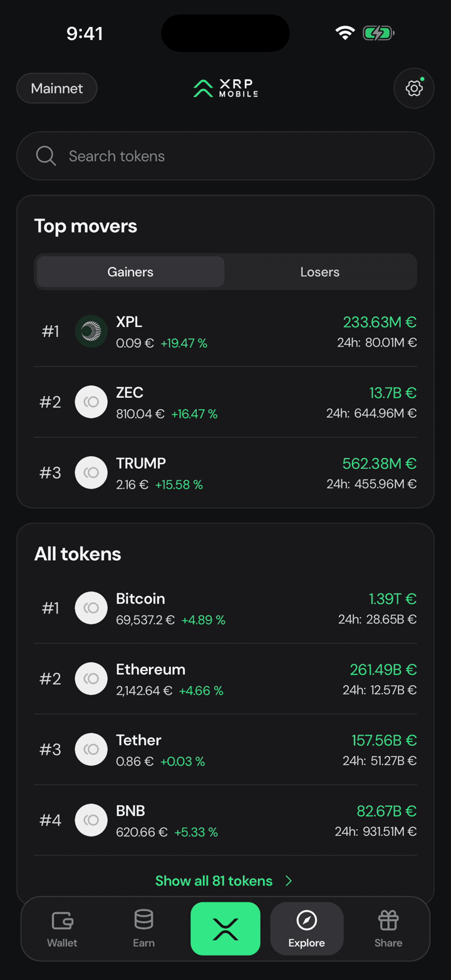This screenshot has height=980, width=451.
Task: Focus the Search tokens field
Action: [225, 156]
